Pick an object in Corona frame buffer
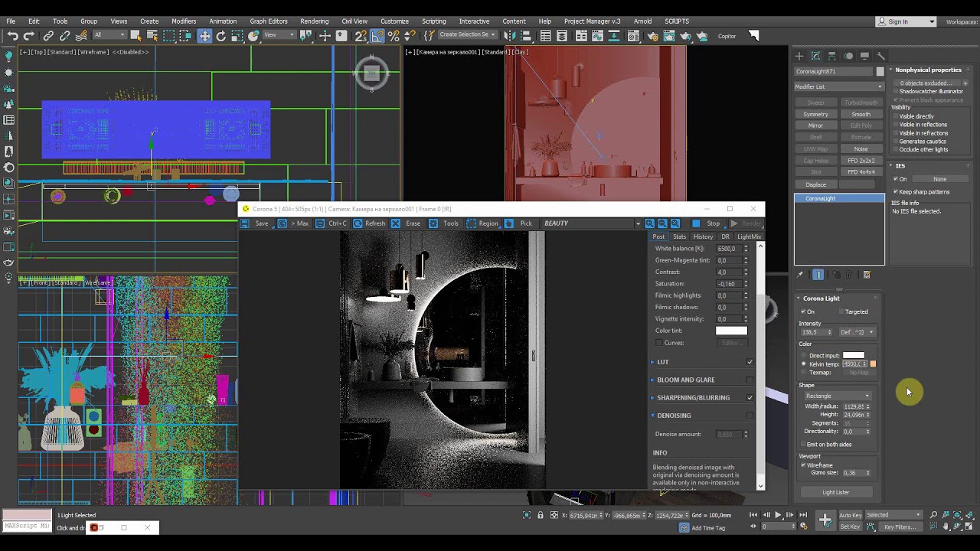 point(519,223)
